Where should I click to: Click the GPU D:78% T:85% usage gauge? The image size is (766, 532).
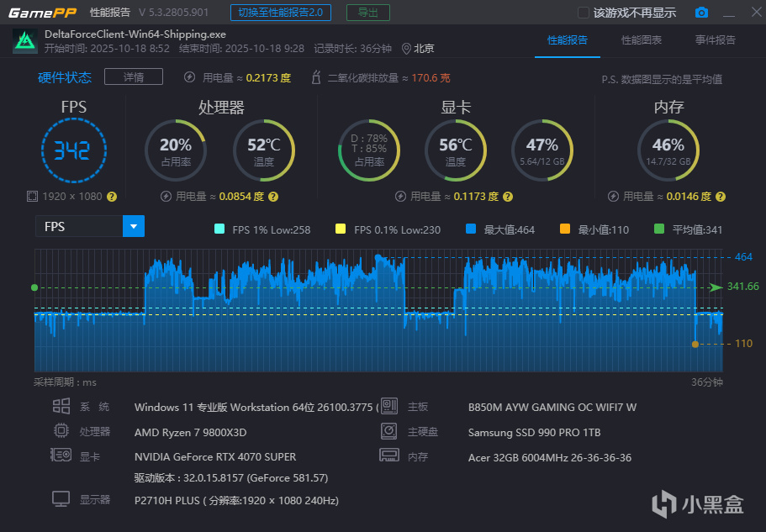(369, 150)
